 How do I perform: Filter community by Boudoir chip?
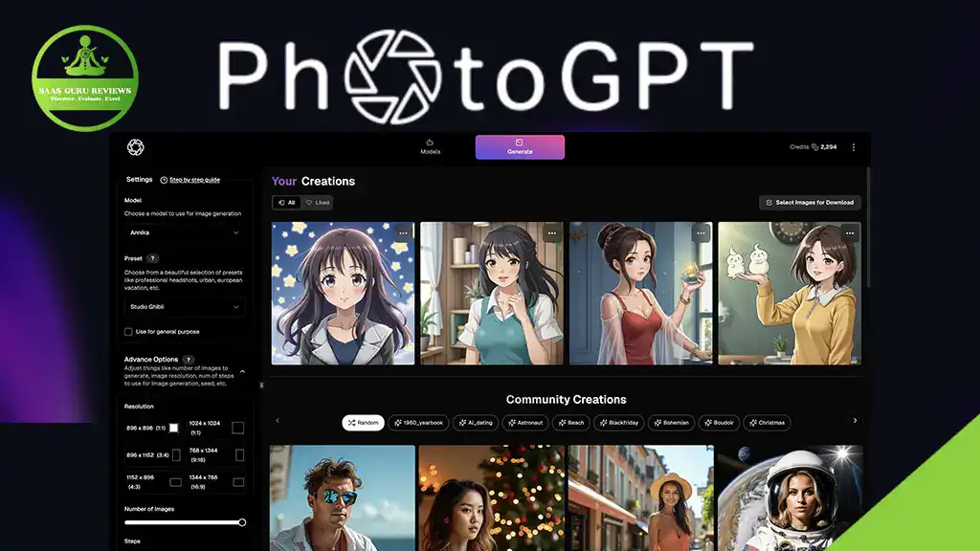[x=719, y=423]
